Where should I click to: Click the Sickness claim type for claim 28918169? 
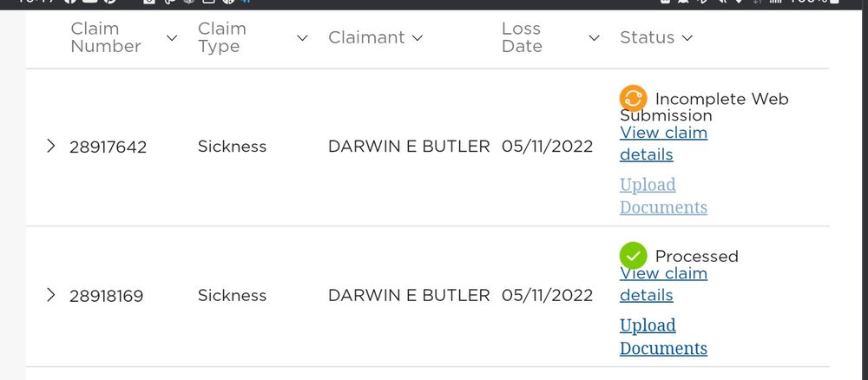tap(232, 295)
